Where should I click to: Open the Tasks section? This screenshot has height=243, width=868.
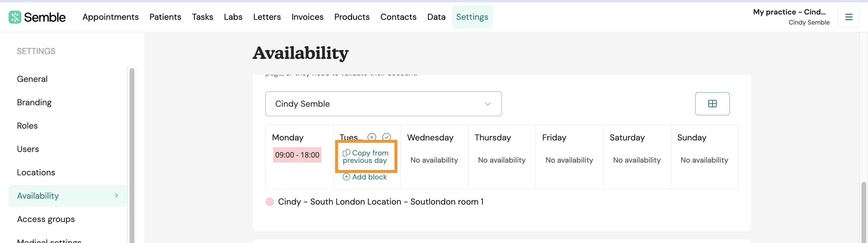click(203, 17)
